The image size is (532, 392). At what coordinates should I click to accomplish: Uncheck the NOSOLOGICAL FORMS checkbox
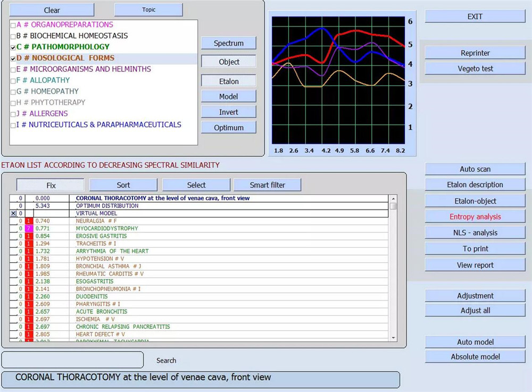pyautogui.click(x=13, y=59)
